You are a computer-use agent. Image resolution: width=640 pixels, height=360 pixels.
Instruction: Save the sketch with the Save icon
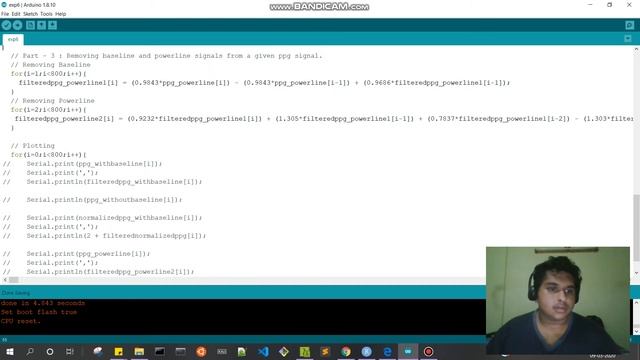click(52, 25)
